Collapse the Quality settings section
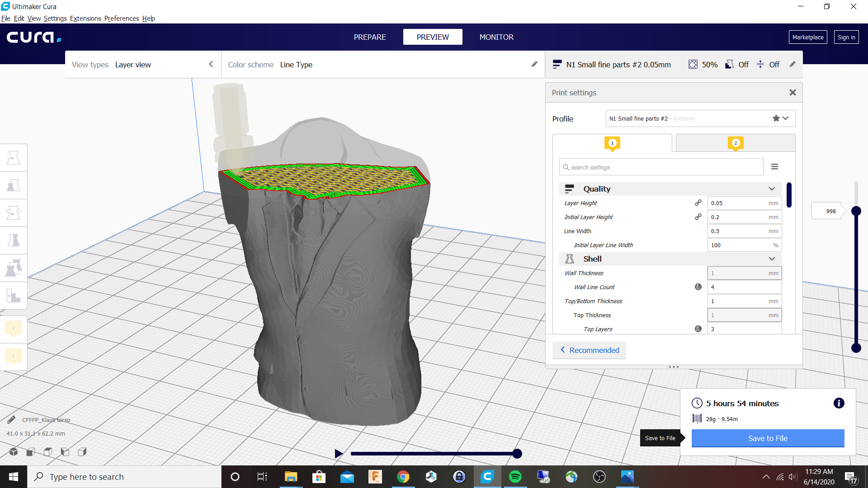Image resolution: width=868 pixels, height=488 pixels. 772,189
